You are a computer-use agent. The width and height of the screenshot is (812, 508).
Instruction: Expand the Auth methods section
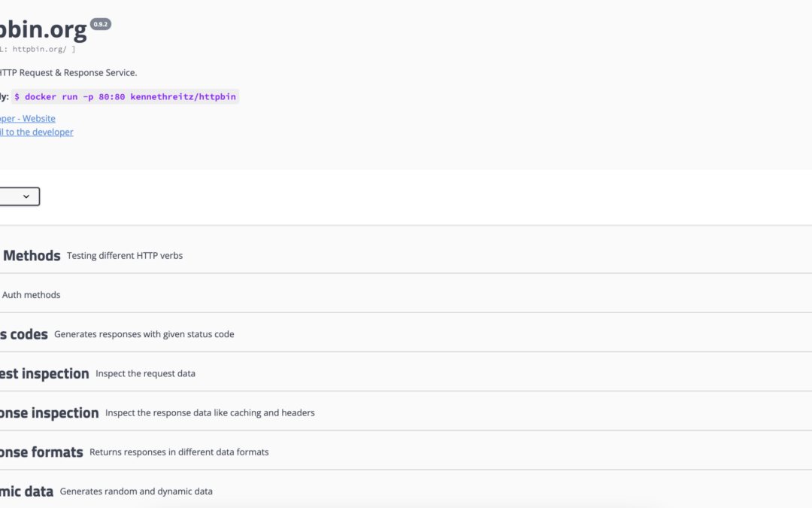pyautogui.click(x=31, y=295)
